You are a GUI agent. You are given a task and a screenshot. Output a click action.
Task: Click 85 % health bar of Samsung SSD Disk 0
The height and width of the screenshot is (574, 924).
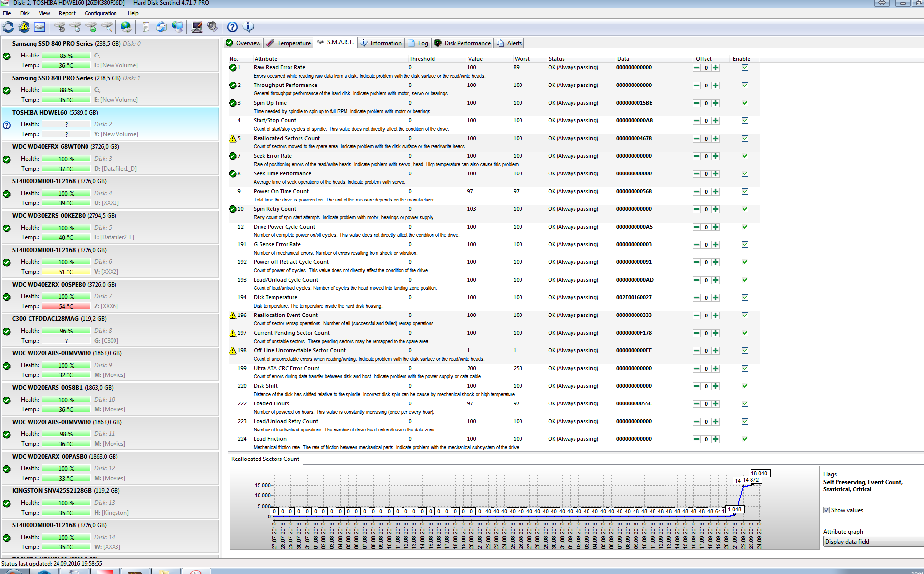(66, 56)
